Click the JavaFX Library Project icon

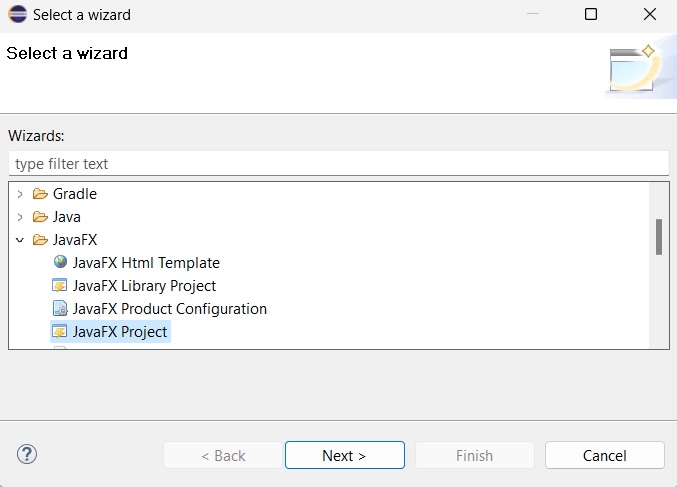[x=60, y=286]
